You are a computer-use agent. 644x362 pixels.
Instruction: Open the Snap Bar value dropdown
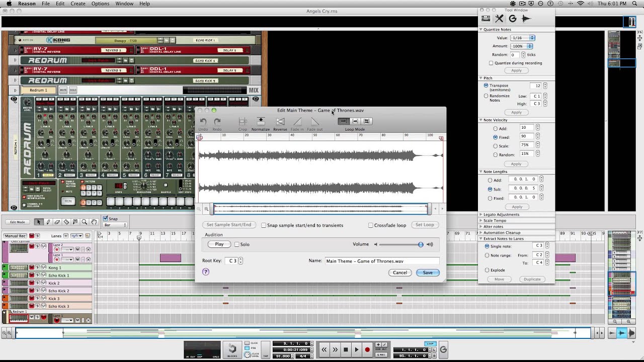[x=115, y=225]
